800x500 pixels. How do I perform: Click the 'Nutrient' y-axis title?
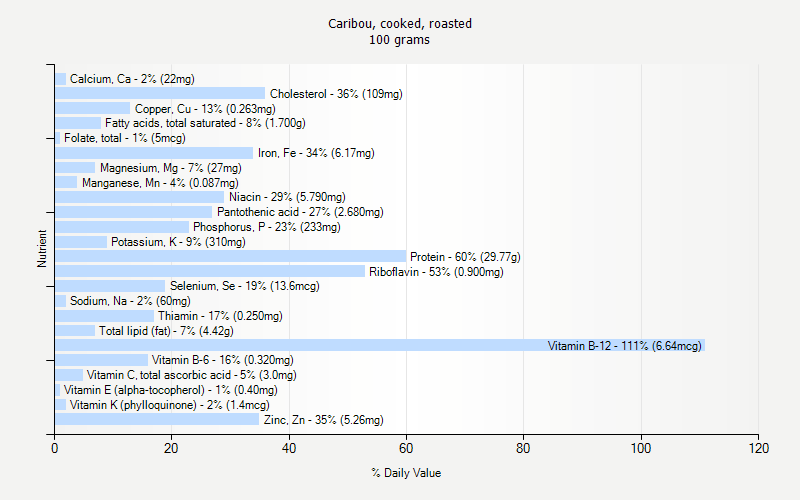tap(42, 249)
